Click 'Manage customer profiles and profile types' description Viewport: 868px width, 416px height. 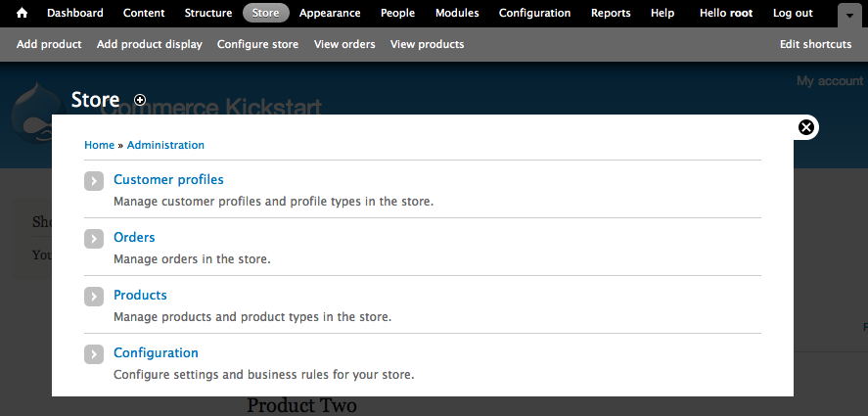click(273, 202)
